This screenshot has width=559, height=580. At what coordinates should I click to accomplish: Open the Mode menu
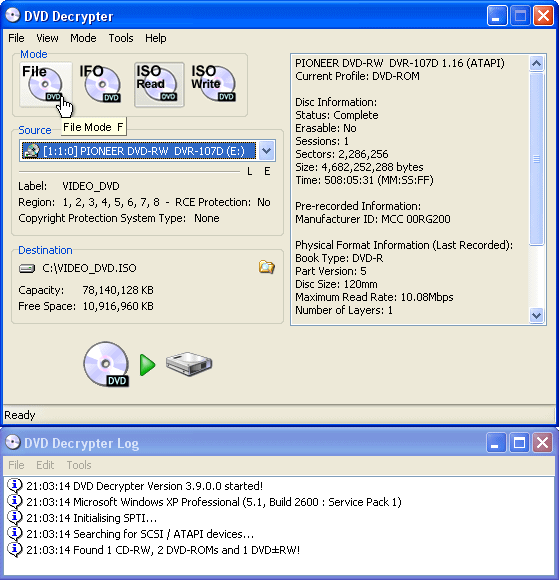click(83, 38)
